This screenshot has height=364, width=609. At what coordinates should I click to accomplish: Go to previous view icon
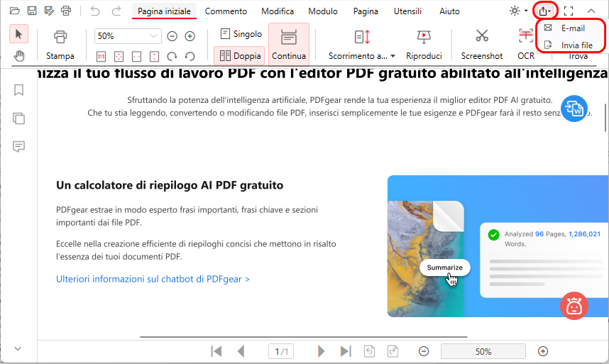[369, 351]
